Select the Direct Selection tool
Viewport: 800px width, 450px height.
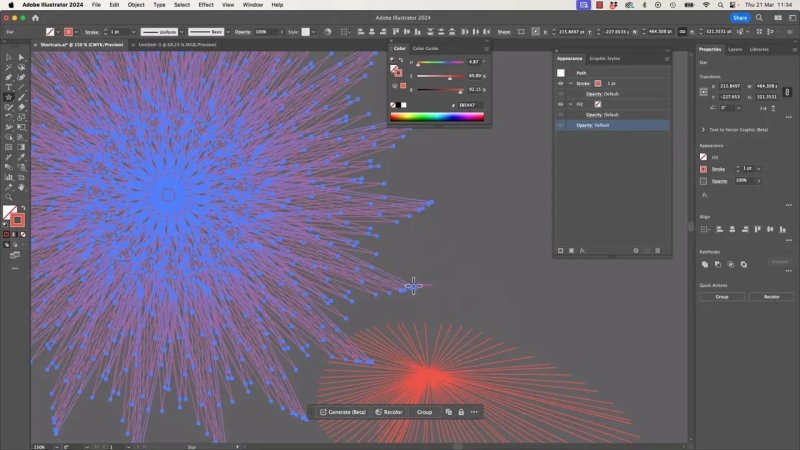(21, 58)
